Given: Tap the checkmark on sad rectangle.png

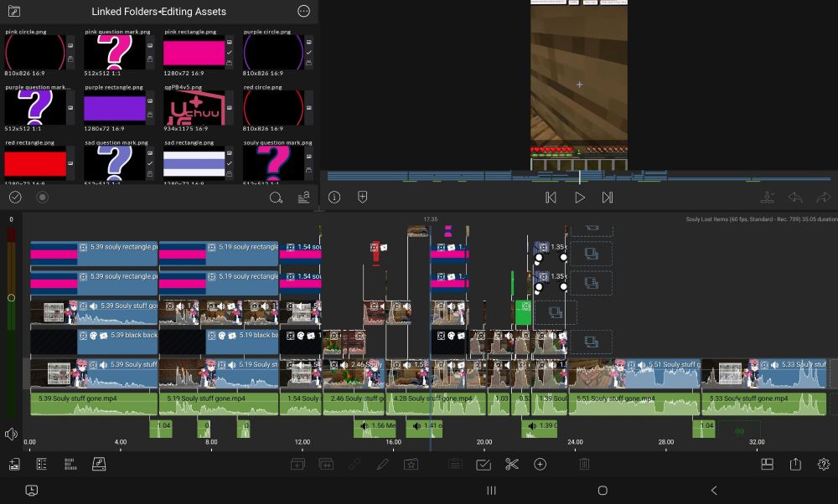Looking at the screenshot, I should tap(230, 163).
